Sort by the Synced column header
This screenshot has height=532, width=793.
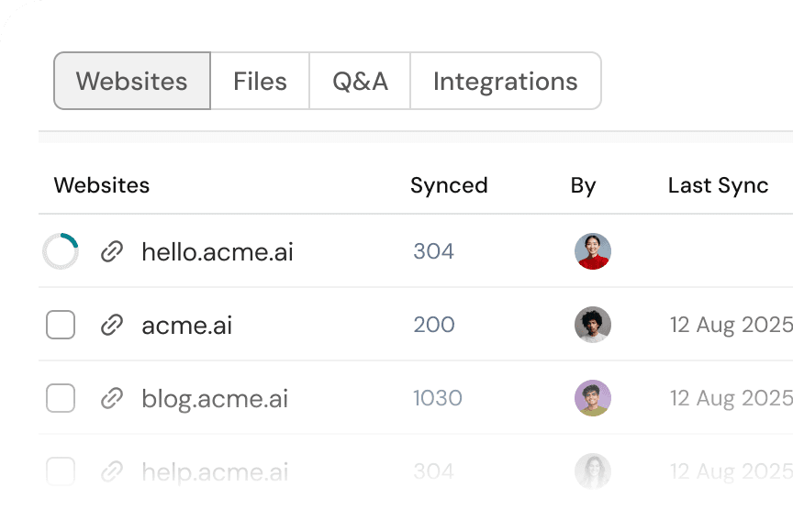coord(449,185)
